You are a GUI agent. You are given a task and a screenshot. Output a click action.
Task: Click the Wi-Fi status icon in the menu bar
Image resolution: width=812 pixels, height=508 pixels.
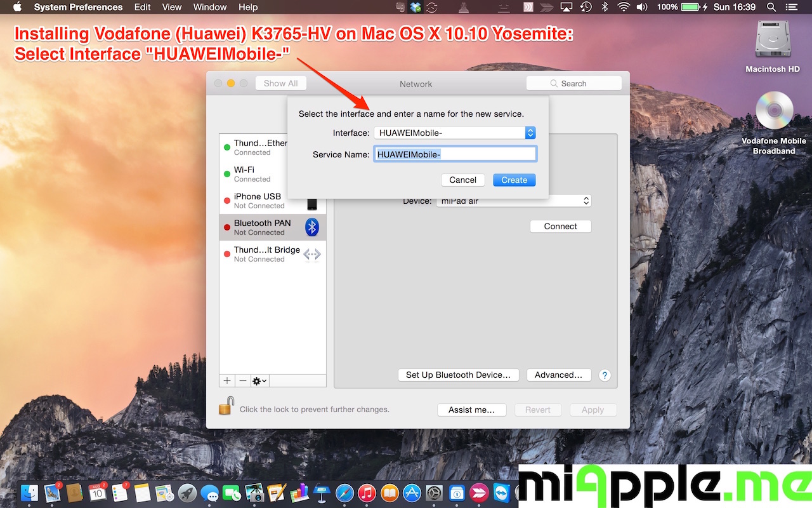[623, 7]
